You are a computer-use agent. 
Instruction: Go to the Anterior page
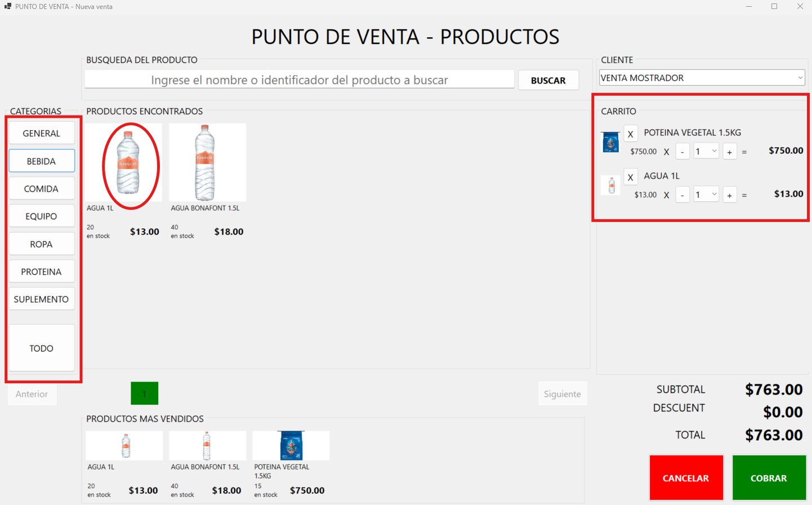tap(32, 394)
